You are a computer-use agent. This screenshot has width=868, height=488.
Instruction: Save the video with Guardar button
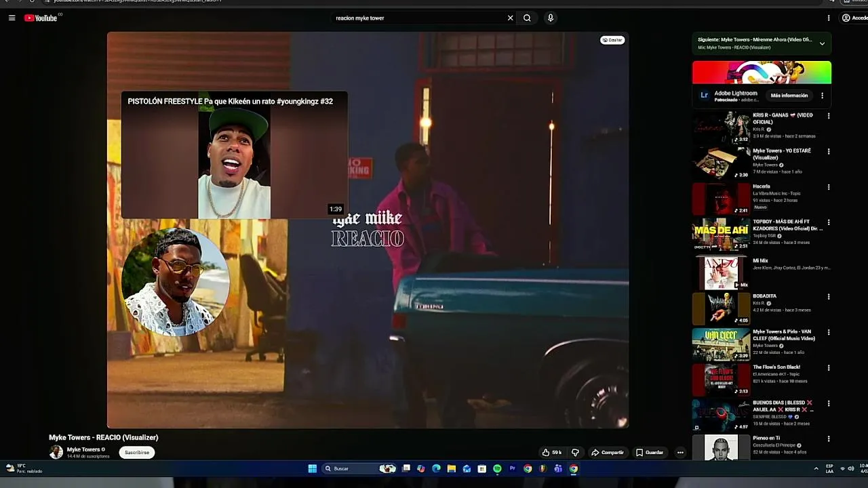(649, 452)
